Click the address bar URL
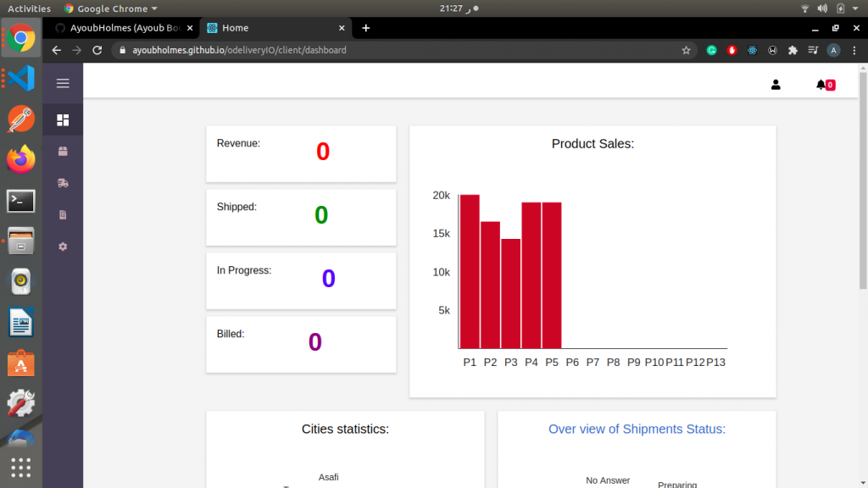 [x=239, y=50]
